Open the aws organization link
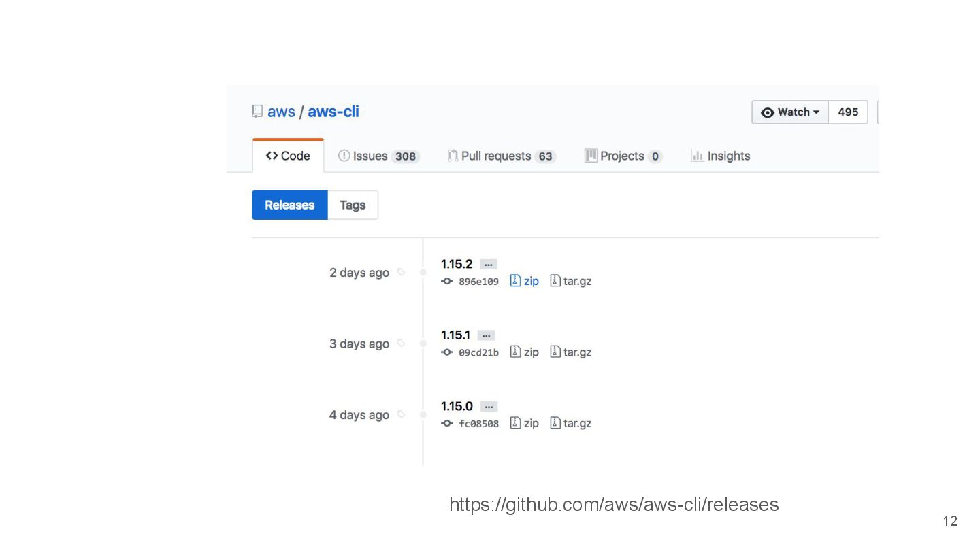 [x=281, y=112]
